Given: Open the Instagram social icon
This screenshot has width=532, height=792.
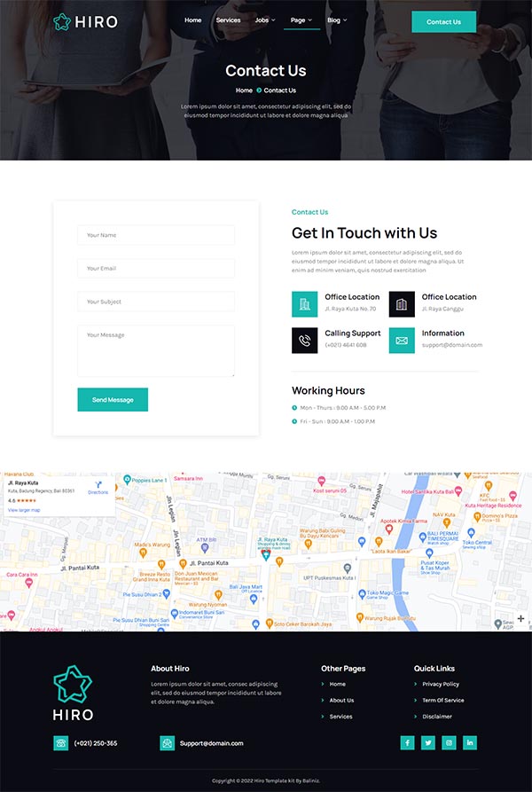Looking at the screenshot, I should [449, 743].
